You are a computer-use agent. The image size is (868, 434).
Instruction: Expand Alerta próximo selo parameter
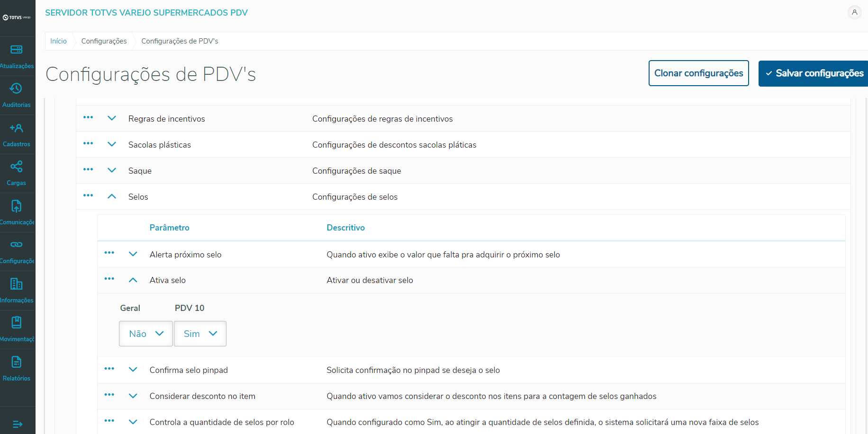coord(133,254)
